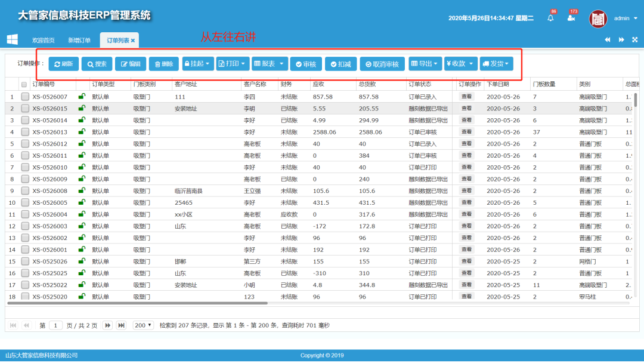Jump to the last page of results
Image resolution: width=644 pixels, height=363 pixels.
pyautogui.click(x=121, y=325)
